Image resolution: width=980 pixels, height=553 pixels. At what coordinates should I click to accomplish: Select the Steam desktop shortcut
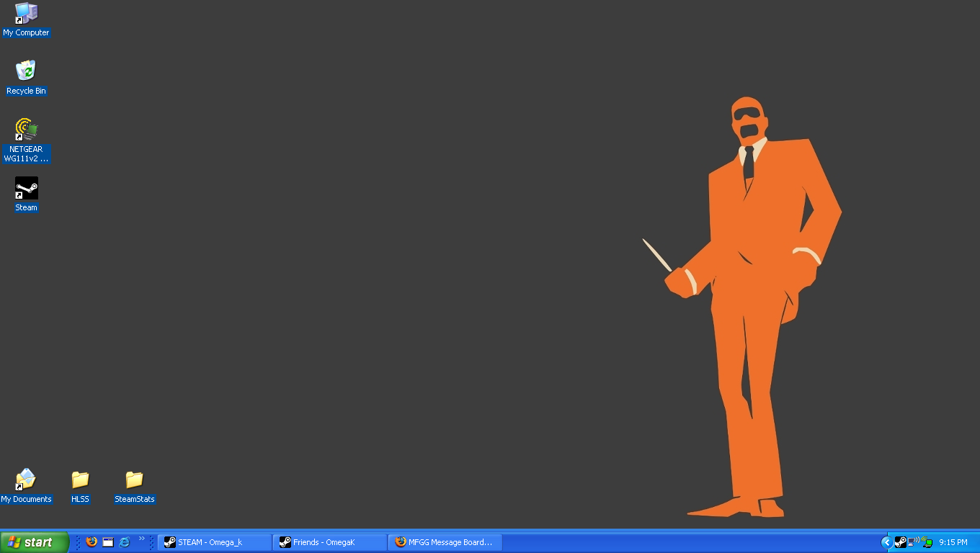click(x=27, y=189)
